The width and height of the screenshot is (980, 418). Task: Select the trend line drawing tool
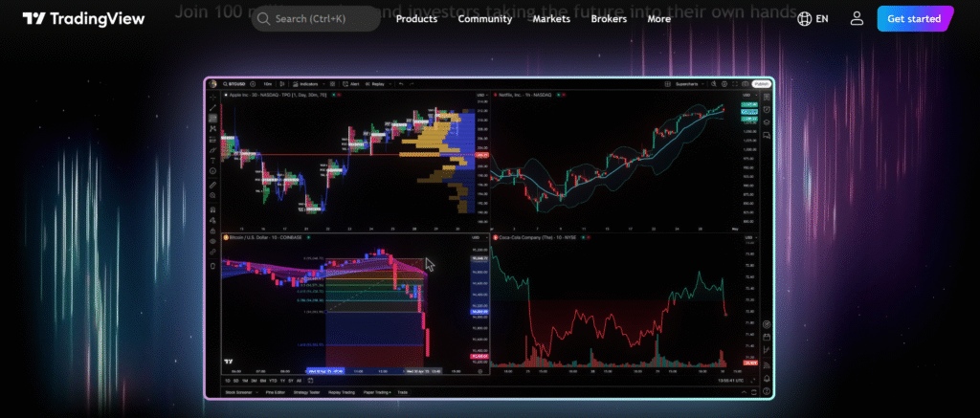click(x=213, y=108)
